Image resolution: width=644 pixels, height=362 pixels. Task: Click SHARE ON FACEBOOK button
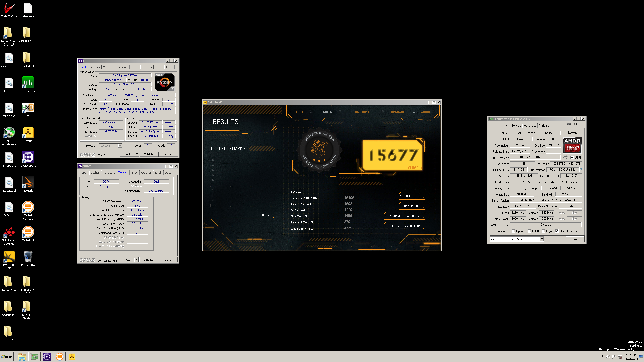404,216
